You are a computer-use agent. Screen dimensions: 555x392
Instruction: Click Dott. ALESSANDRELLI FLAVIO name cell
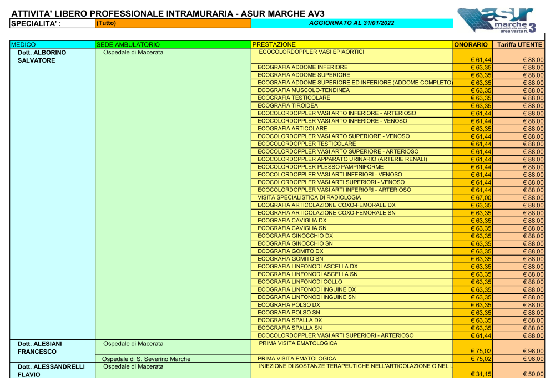[x=51, y=370]
